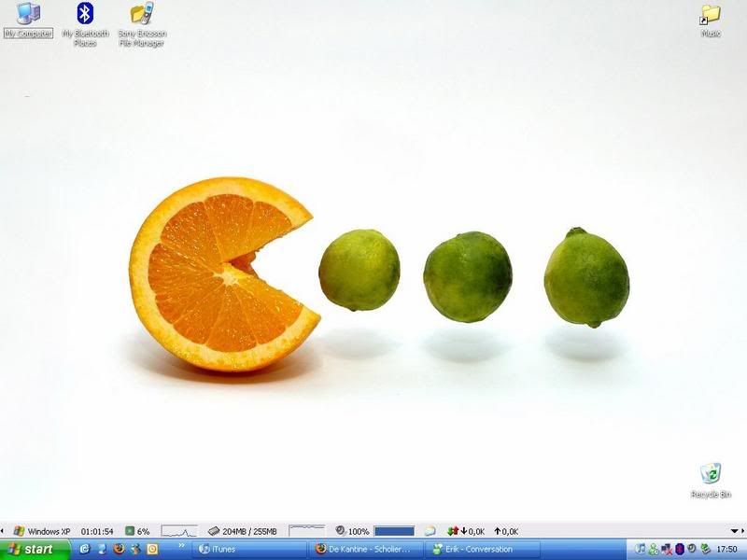Open My Bluetooth Places icon
The image size is (747, 560).
[x=85, y=24]
